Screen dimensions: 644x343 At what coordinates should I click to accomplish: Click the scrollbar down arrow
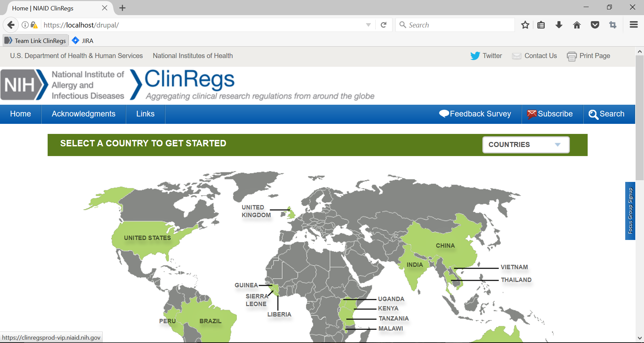(640, 338)
